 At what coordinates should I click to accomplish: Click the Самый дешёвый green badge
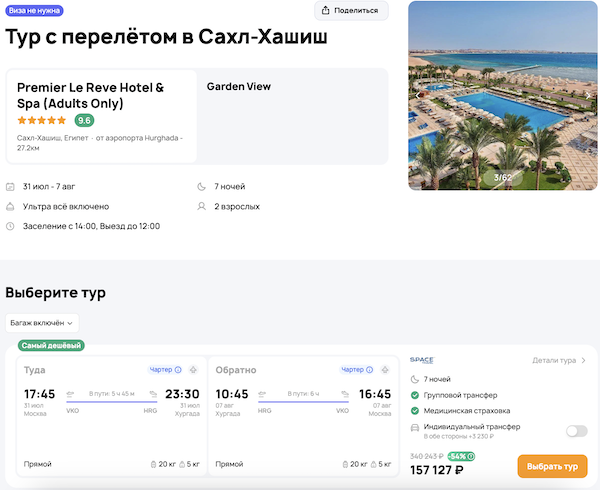(x=51, y=345)
